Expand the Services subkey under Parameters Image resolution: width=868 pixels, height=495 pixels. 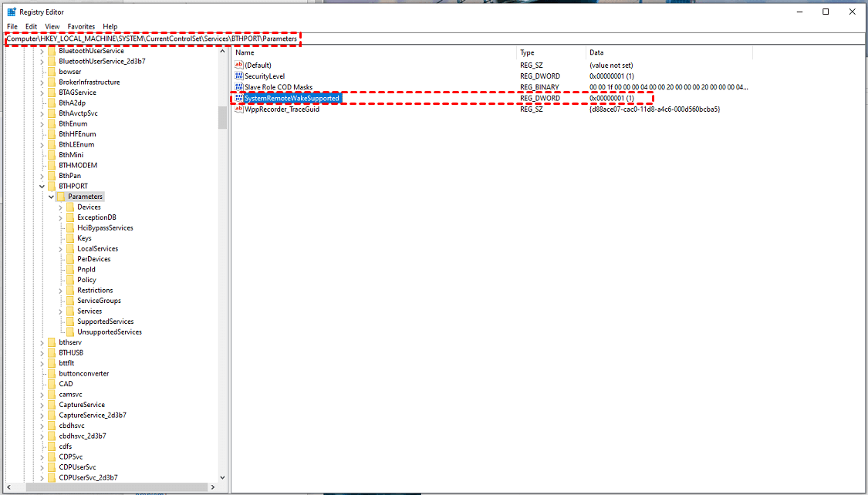(60, 311)
